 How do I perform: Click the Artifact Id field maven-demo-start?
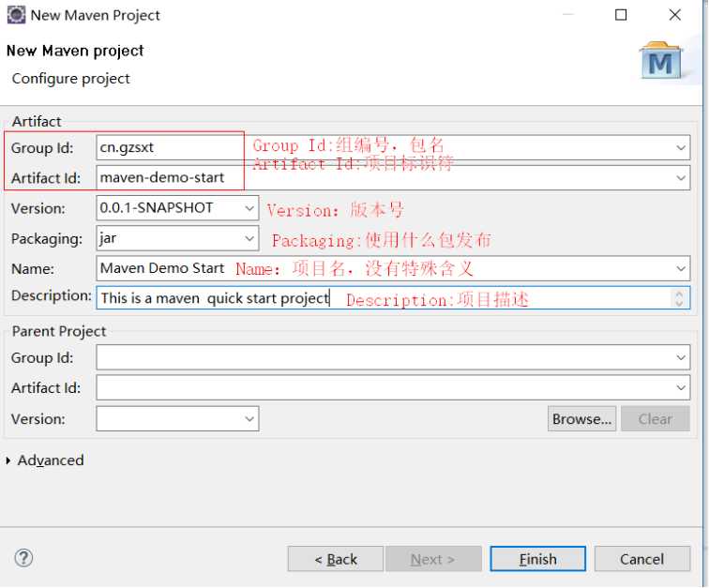click(x=393, y=178)
